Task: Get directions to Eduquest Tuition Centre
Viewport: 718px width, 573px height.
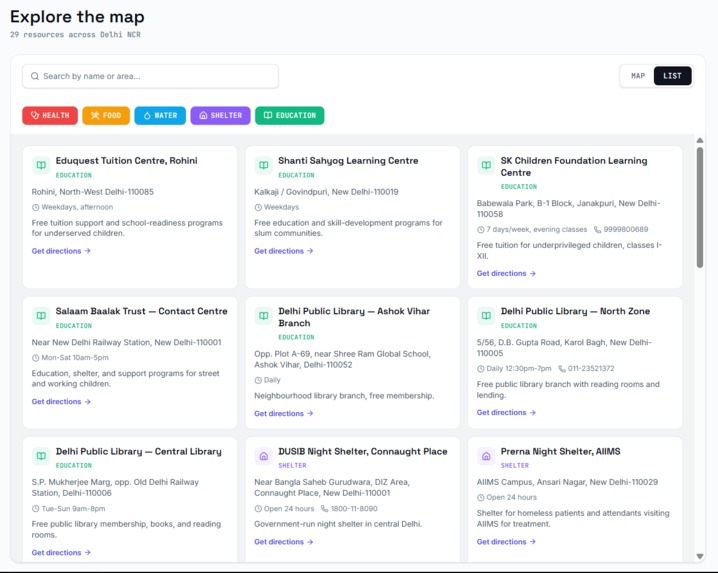Action: (61, 251)
